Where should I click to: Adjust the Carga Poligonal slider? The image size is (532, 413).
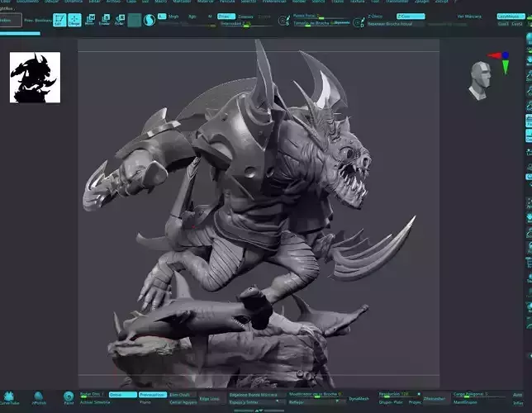point(479,394)
